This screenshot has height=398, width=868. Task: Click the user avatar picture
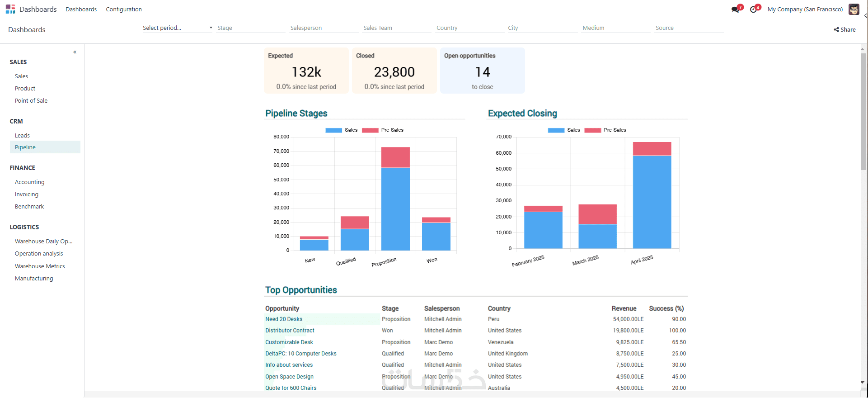(854, 9)
